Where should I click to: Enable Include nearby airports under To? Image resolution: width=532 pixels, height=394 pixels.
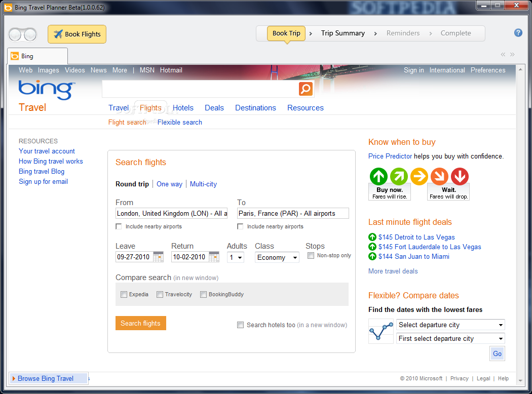click(240, 226)
